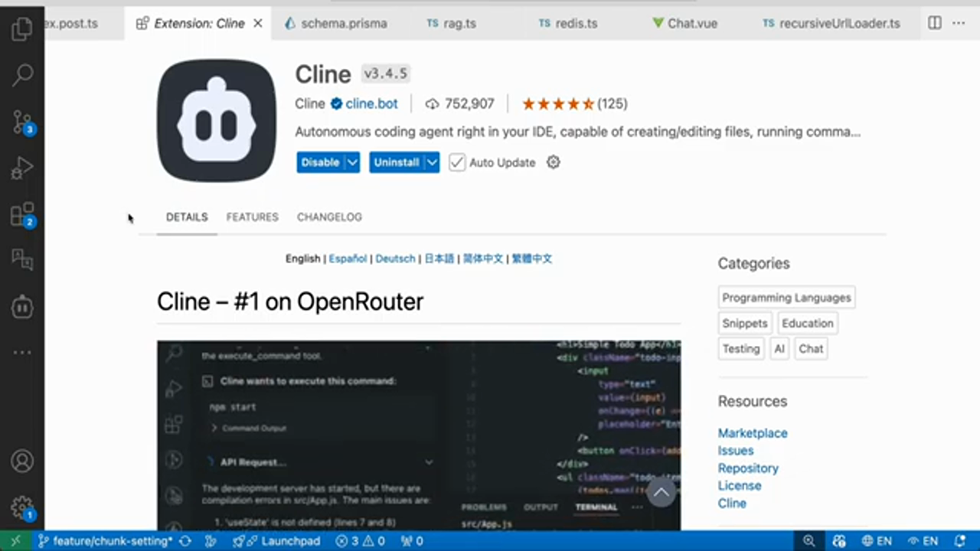
Task: Click the zoom magnifier icon in status bar
Action: [x=809, y=541]
